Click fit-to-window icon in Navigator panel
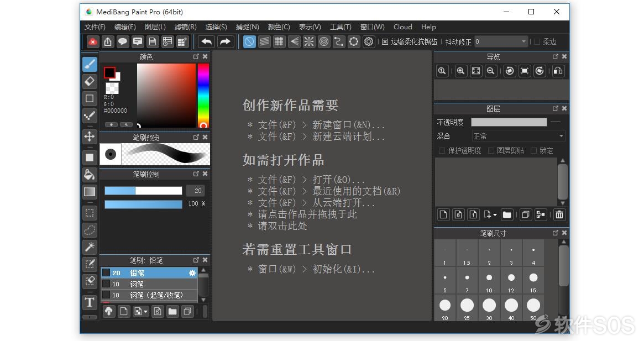The width and height of the screenshot is (644, 341). pos(475,71)
